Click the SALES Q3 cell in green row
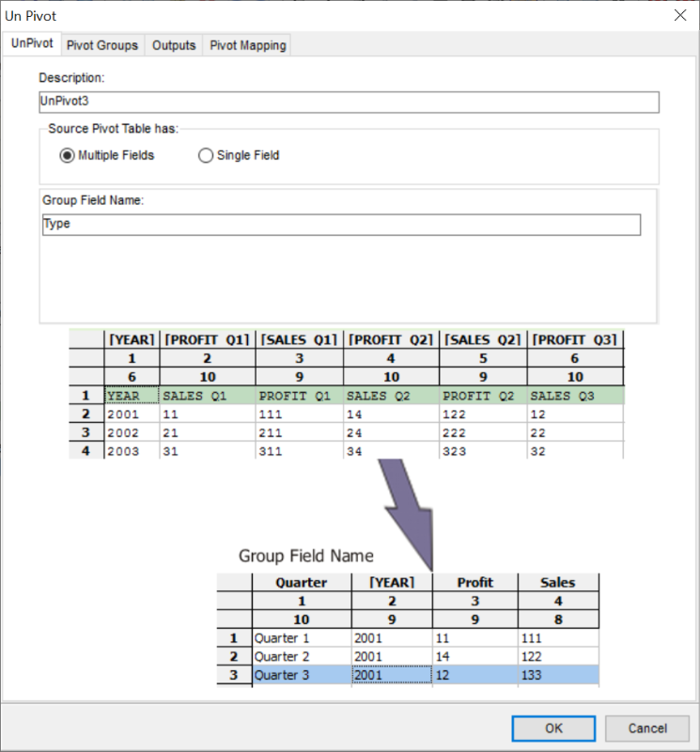Viewport: 700px width, 752px height. click(x=575, y=396)
